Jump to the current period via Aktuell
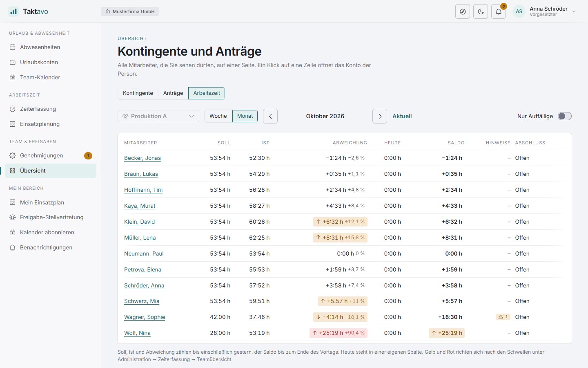The image size is (588, 368). [402, 116]
